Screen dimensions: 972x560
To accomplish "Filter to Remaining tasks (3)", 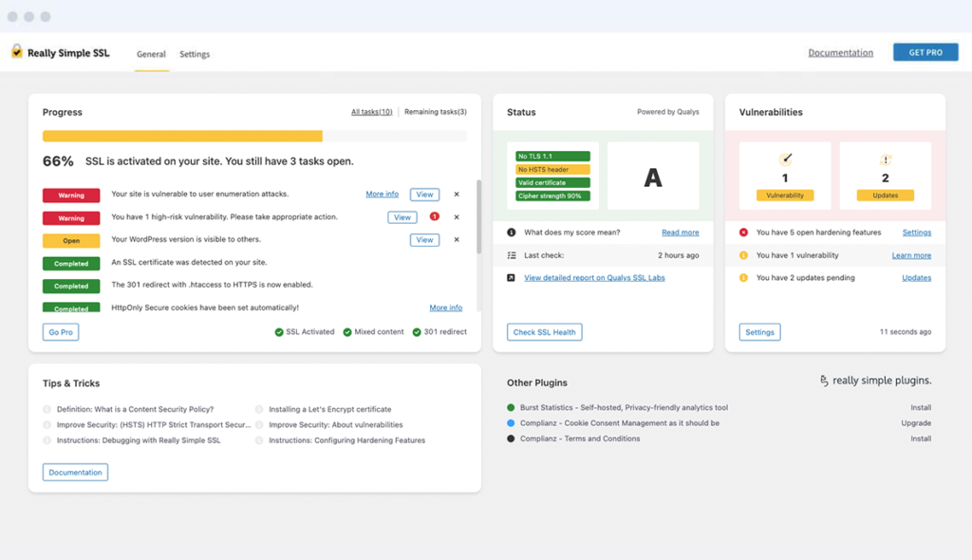I will [435, 112].
